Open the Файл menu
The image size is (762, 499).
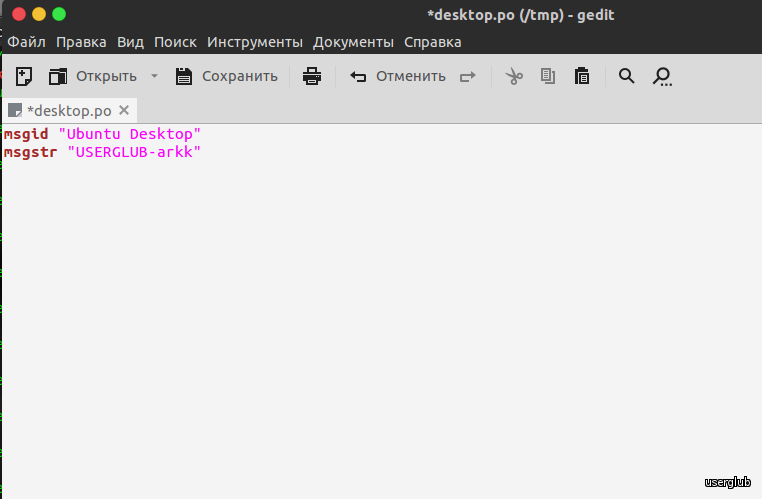pos(26,42)
